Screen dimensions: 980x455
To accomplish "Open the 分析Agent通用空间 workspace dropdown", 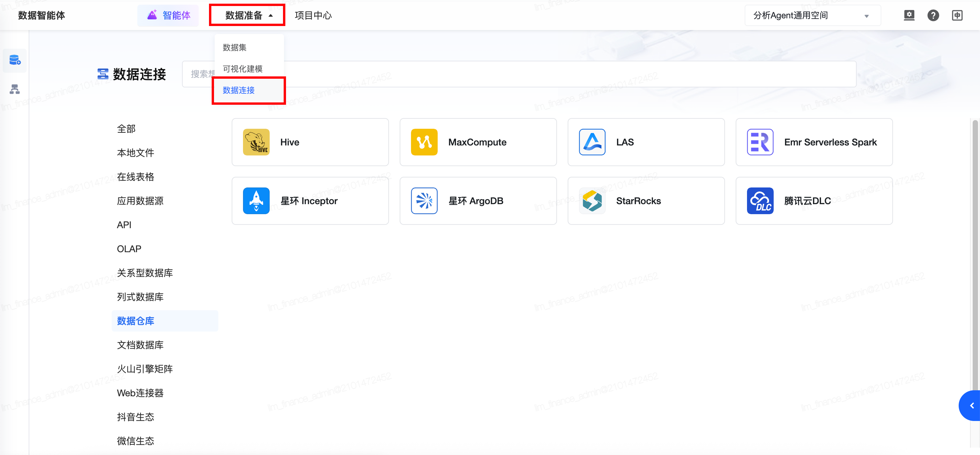I will [x=813, y=16].
